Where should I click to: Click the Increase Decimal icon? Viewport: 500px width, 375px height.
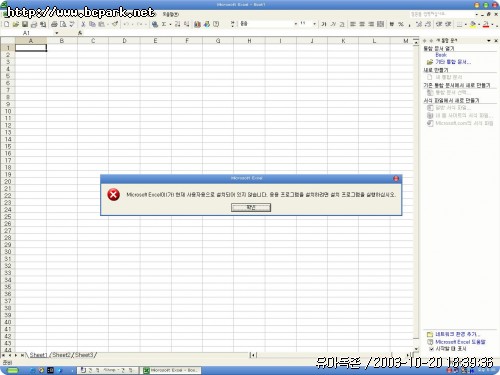point(419,24)
